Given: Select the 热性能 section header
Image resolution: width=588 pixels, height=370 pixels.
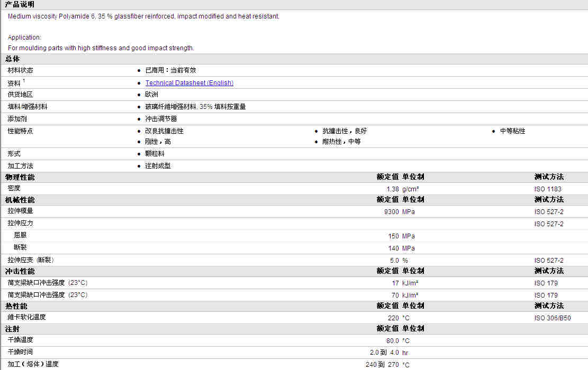Looking at the screenshot, I should point(16,307).
